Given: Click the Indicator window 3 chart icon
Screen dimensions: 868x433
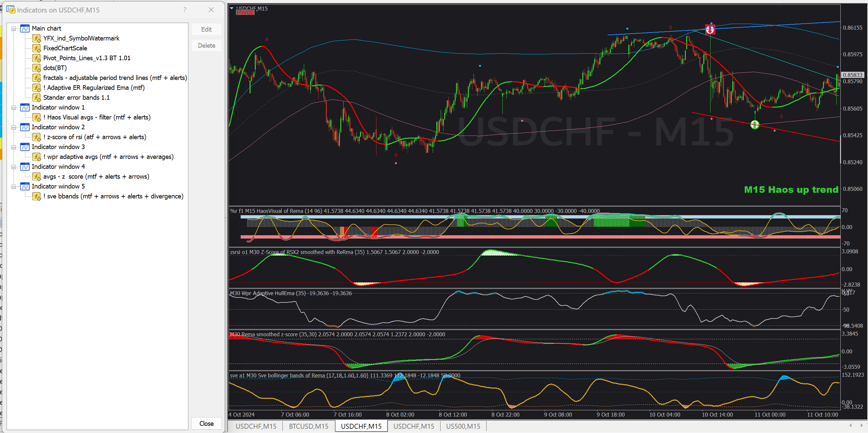Looking at the screenshot, I should 25,147.
